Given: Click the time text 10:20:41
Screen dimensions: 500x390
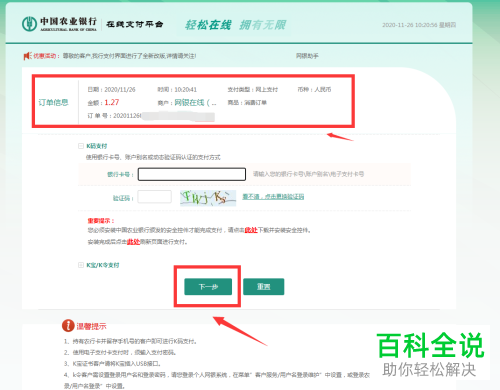Looking at the screenshot, I should pos(186,90).
